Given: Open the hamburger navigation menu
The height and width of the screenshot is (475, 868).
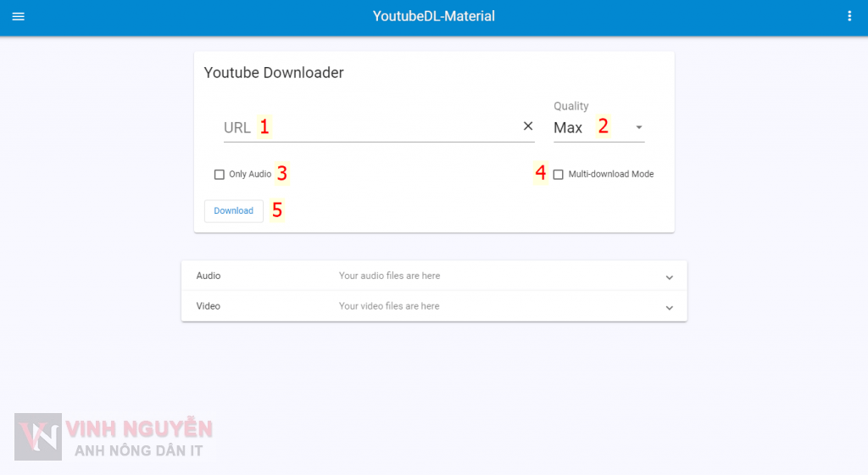Looking at the screenshot, I should click(18, 17).
